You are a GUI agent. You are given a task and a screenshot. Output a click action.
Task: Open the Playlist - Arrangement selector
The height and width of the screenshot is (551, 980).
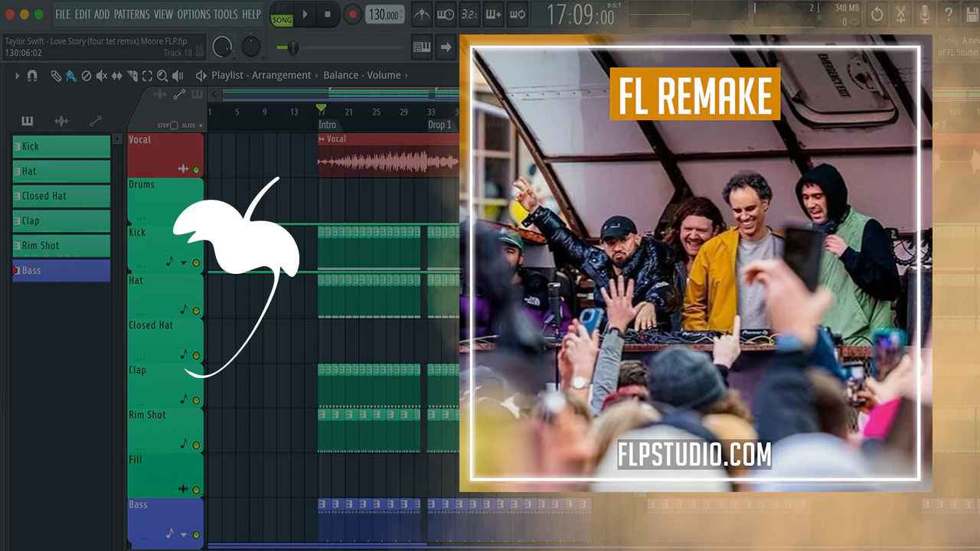[x=261, y=76]
